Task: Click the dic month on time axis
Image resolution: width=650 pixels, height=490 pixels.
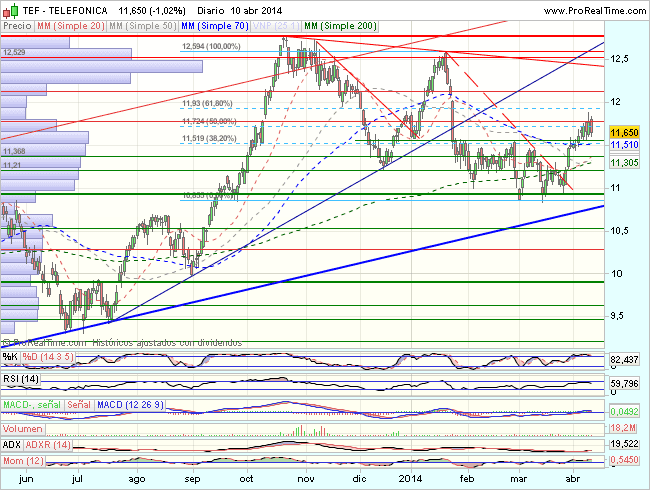Action: (359, 479)
